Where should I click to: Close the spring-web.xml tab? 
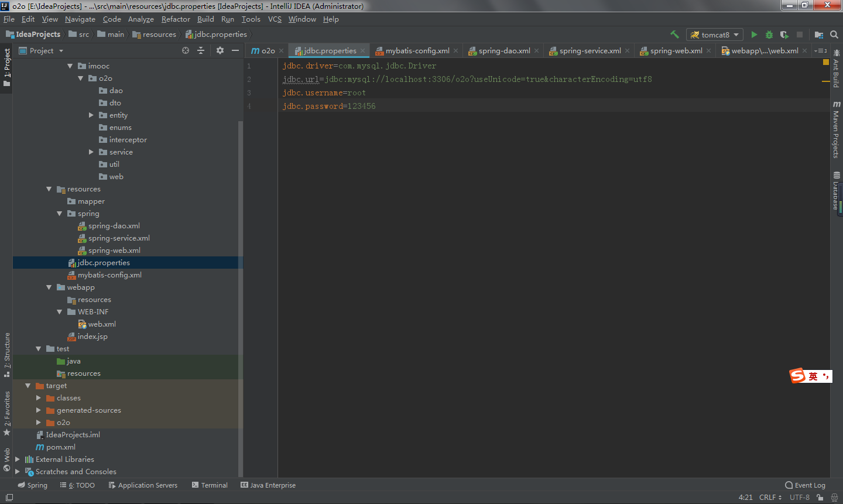click(708, 51)
